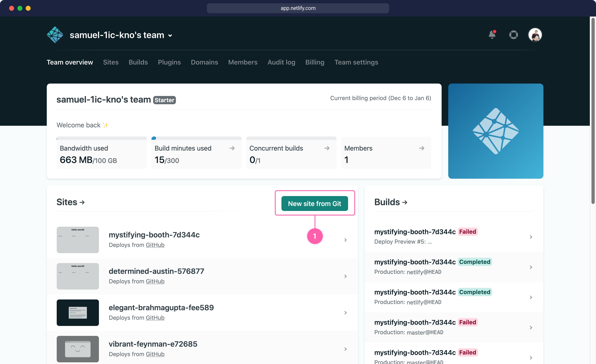This screenshot has width=596, height=364.
Task: Open Team settings tab
Action: pyautogui.click(x=356, y=62)
